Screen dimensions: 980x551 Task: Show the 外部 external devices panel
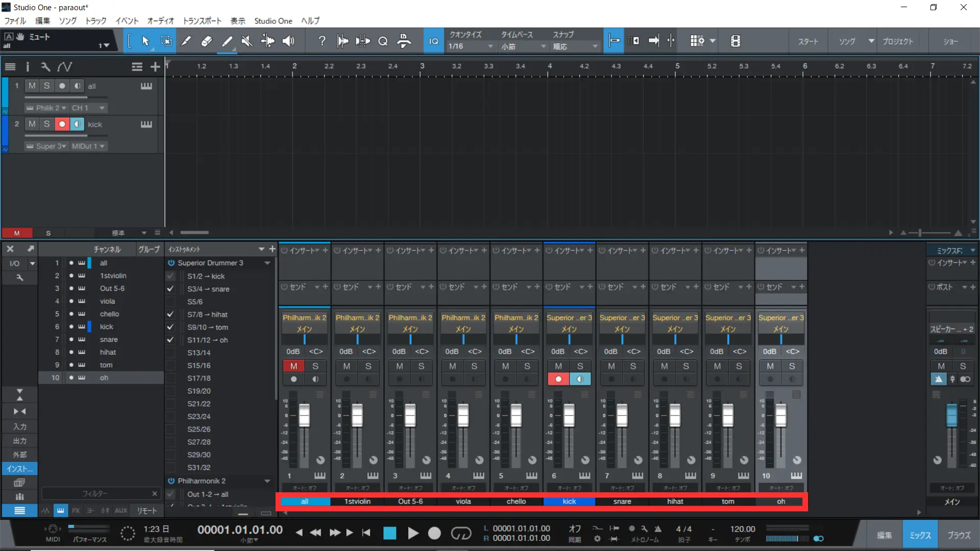(20, 455)
